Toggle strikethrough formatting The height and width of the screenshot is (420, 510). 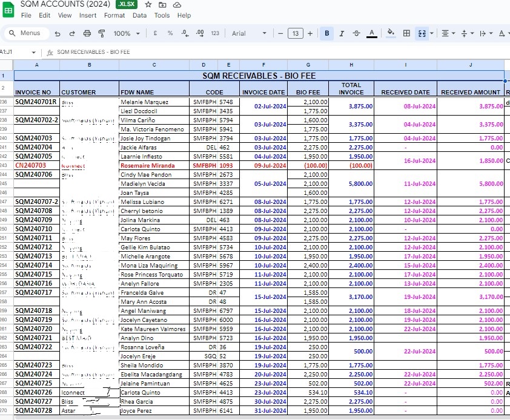point(356,33)
